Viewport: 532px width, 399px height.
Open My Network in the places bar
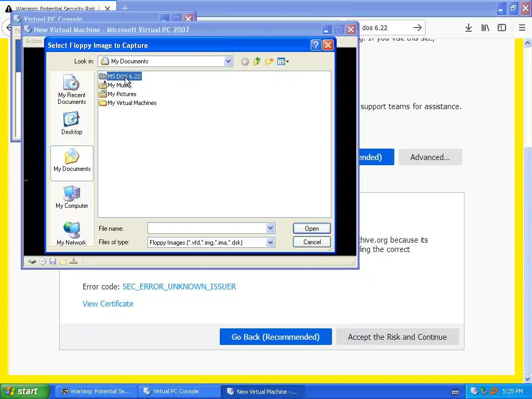tap(72, 233)
